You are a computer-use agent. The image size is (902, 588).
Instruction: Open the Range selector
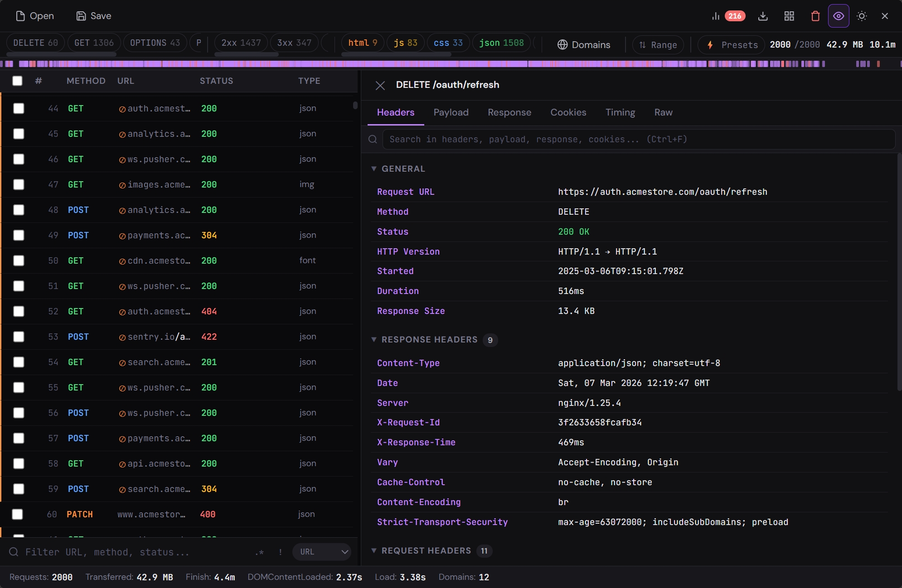coord(658,45)
